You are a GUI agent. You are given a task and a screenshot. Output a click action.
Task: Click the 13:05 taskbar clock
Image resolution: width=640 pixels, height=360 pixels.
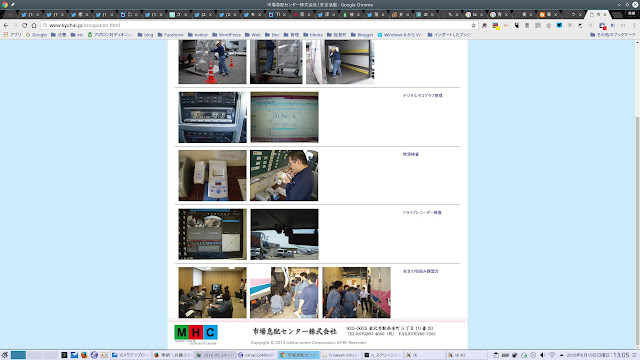pyautogui.click(x=621, y=355)
